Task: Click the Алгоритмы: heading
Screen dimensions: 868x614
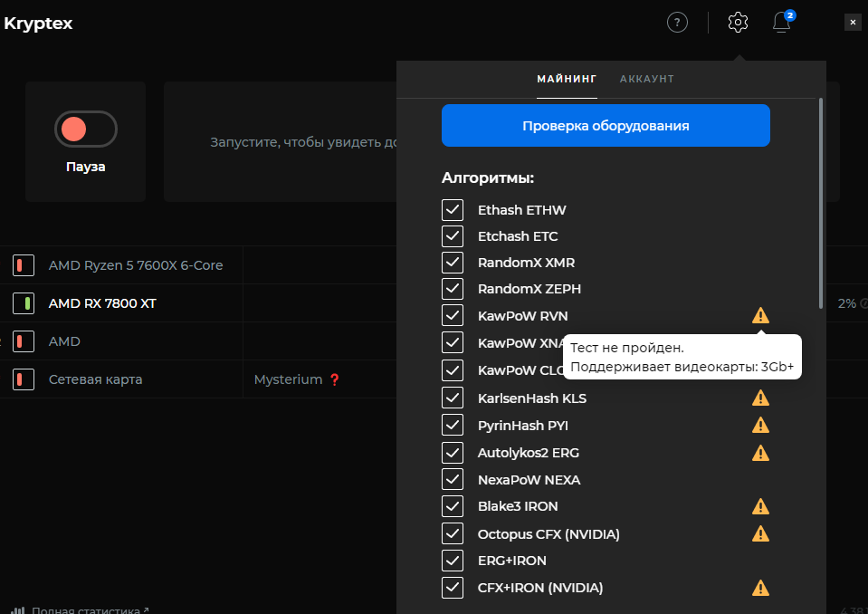Action: point(488,177)
